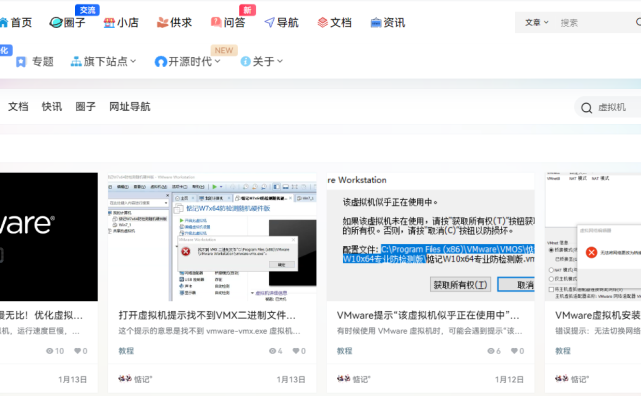Open the 首页 menu item
This screenshot has width=641, height=396.
click(21, 22)
